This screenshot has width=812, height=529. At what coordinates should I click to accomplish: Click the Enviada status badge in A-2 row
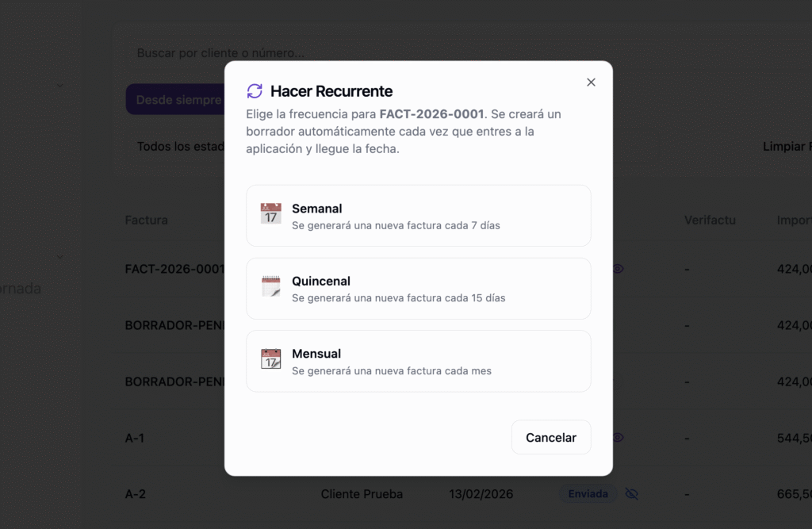coord(588,494)
